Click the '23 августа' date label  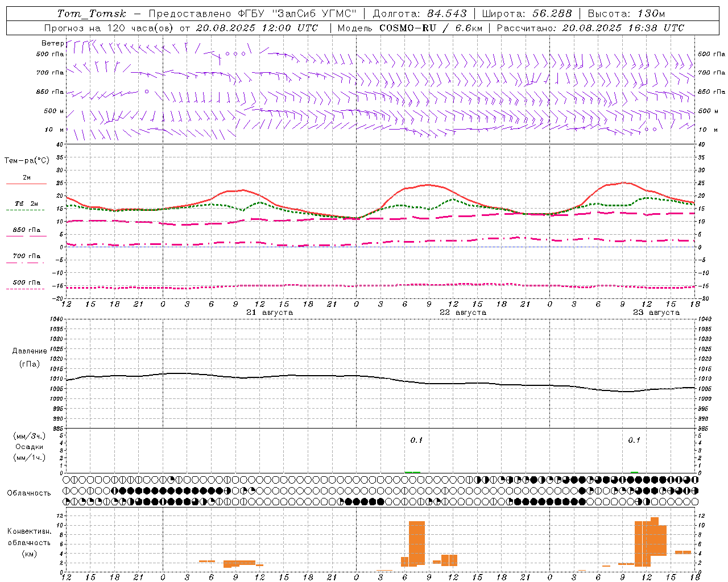656,313
